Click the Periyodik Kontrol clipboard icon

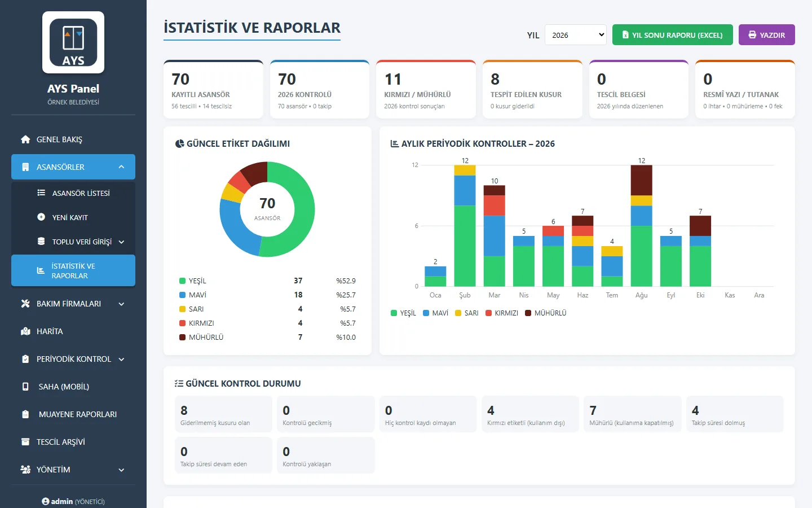tap(25, 359)
